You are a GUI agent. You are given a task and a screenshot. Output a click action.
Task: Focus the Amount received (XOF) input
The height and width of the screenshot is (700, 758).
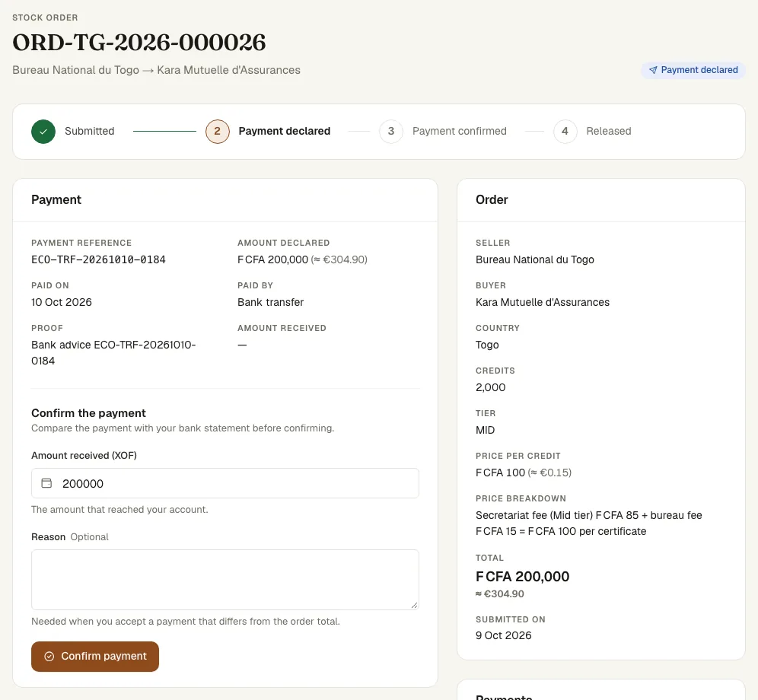pyautogui.click(x=225, y=483)
